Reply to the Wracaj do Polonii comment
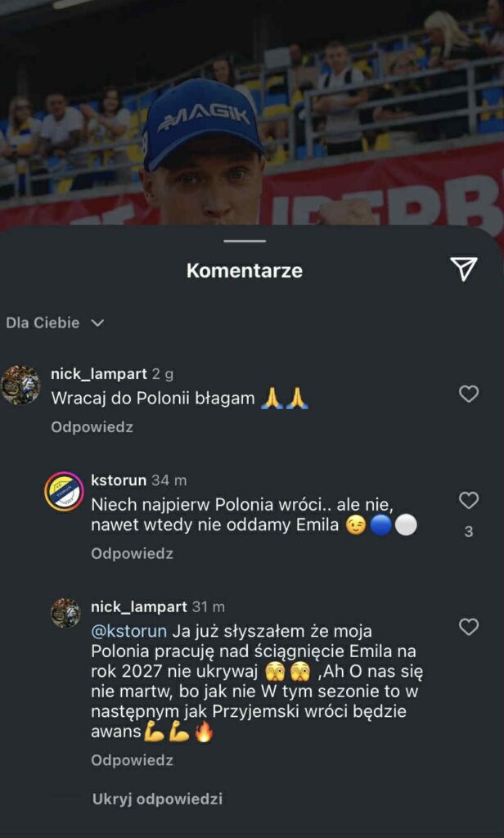Image resolution: width=504 pixels, height=838 pixels. (92, 427)
